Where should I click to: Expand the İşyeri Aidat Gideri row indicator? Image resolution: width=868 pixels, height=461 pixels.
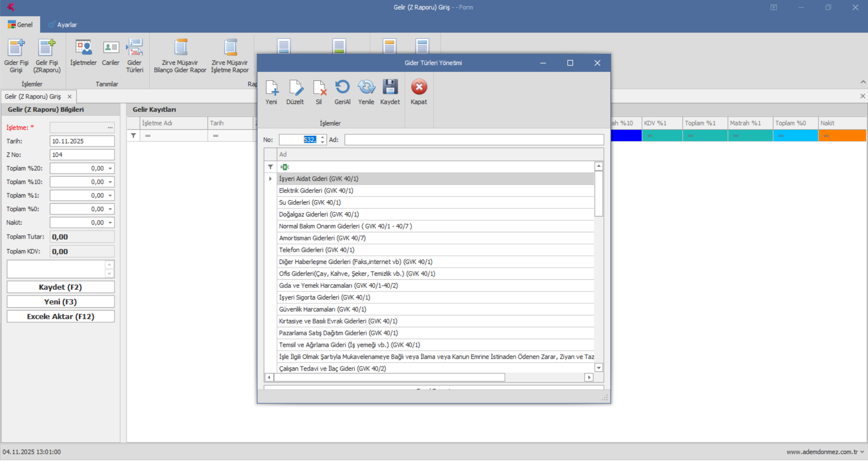pyautogui.click(x=270, y=179)
